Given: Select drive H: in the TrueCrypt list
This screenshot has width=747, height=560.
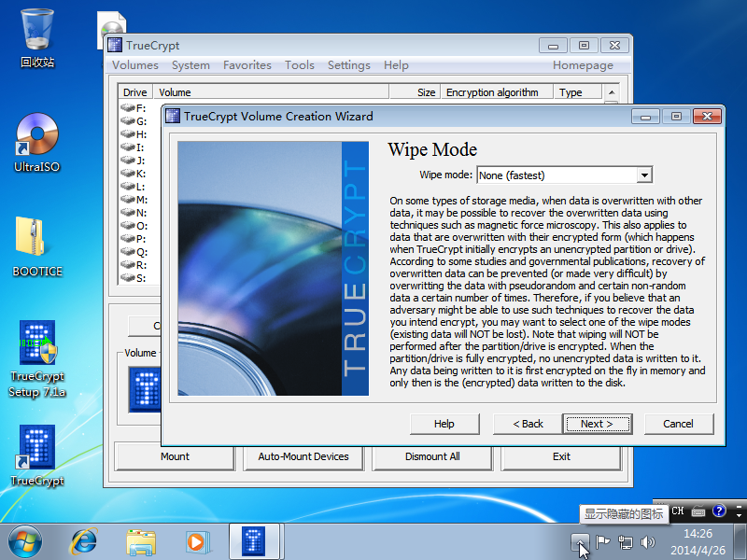Looking at the screenshot, I should pos(134,134).
